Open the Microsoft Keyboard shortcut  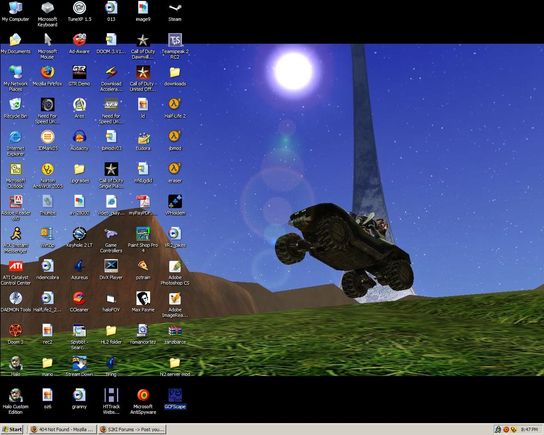47,14
